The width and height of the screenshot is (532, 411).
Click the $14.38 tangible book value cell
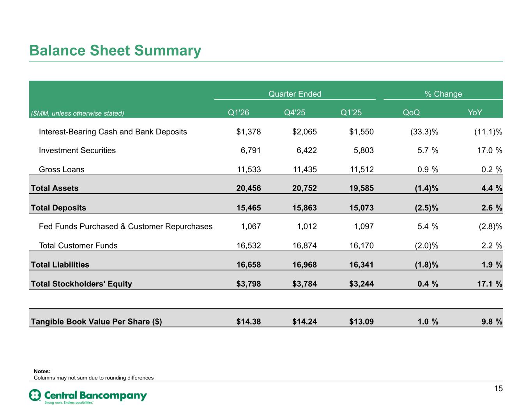coord(249,322)
